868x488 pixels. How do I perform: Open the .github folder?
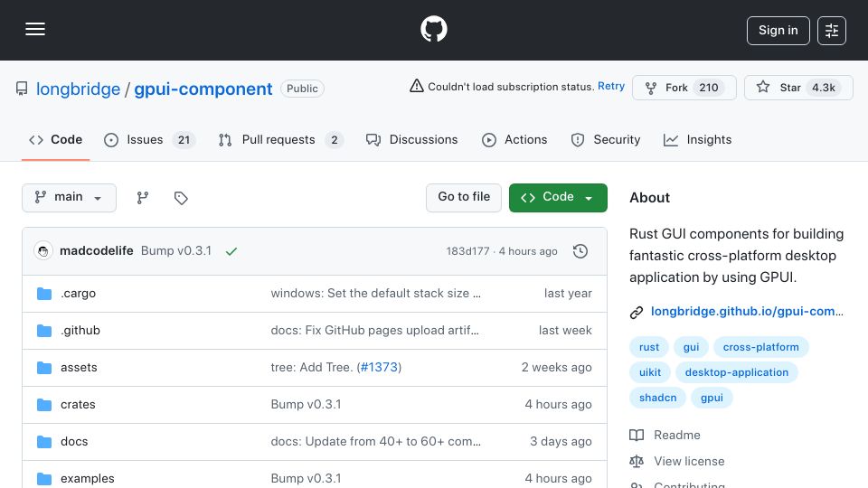[80, 331]
